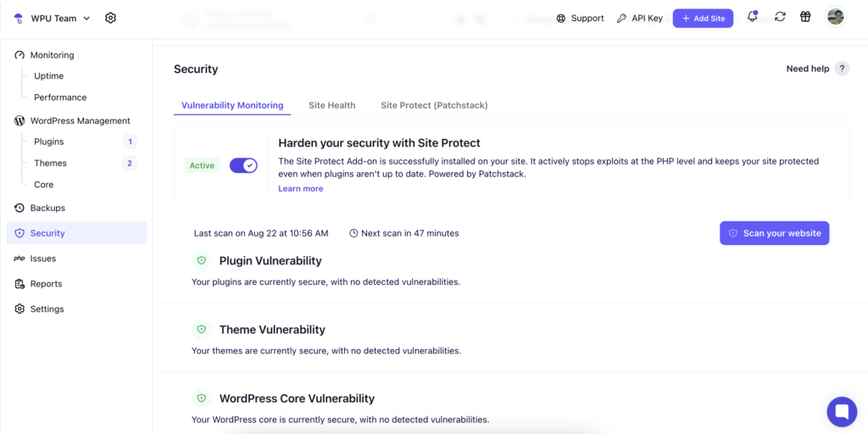The image size is (868, 434).
Task: Open Site Protect (Patchstack) tab
Action: (434, 105)
